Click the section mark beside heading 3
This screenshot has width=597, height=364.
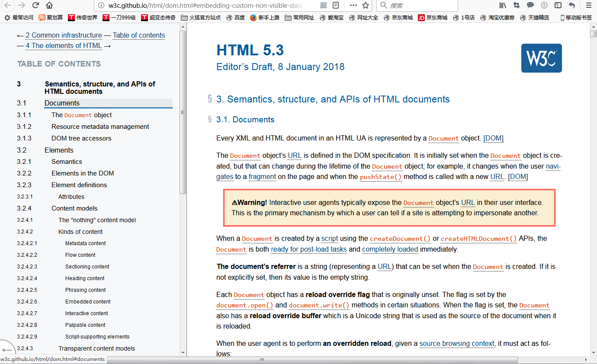tap(210, 99)
